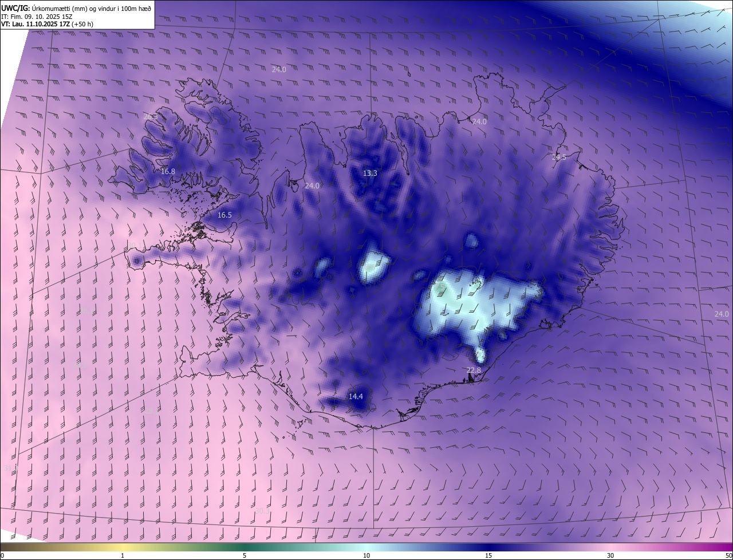
Task: Select the IT: Fim. 09. 10. 2025 15Z line
Action: click(37, 17)
